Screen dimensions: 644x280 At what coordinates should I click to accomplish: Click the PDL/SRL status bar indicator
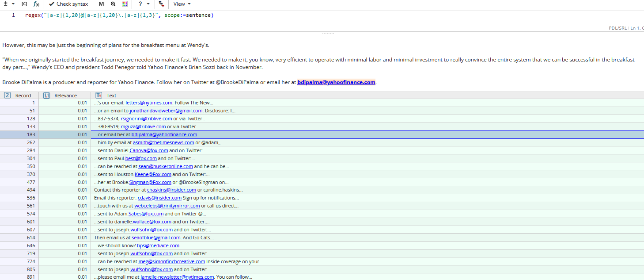click(618, 28)
